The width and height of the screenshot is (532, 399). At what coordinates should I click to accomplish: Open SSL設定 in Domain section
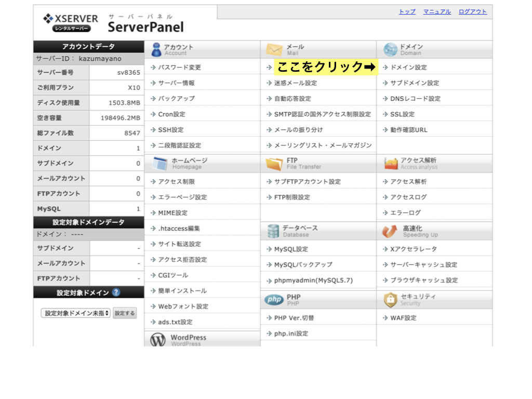point(403,114)
